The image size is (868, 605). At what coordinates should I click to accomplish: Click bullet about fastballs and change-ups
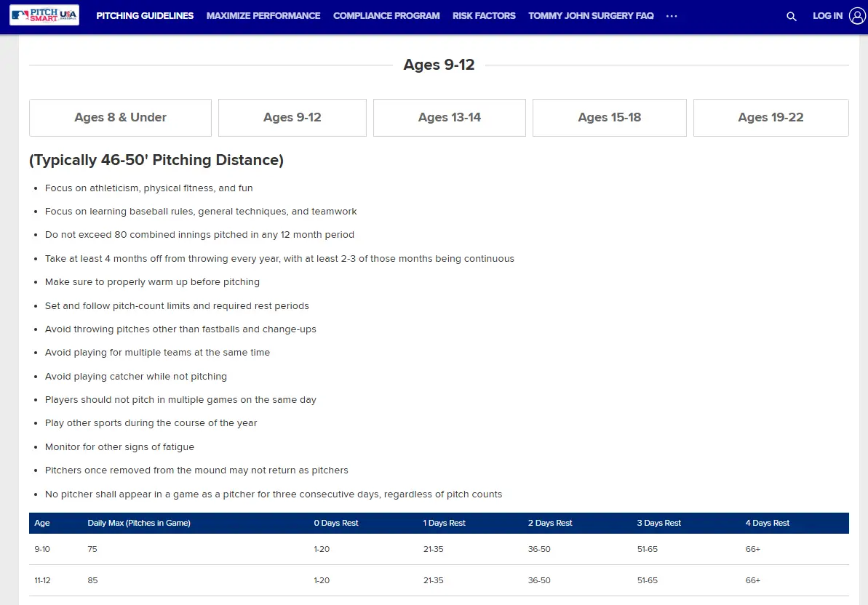pos(180,329)
